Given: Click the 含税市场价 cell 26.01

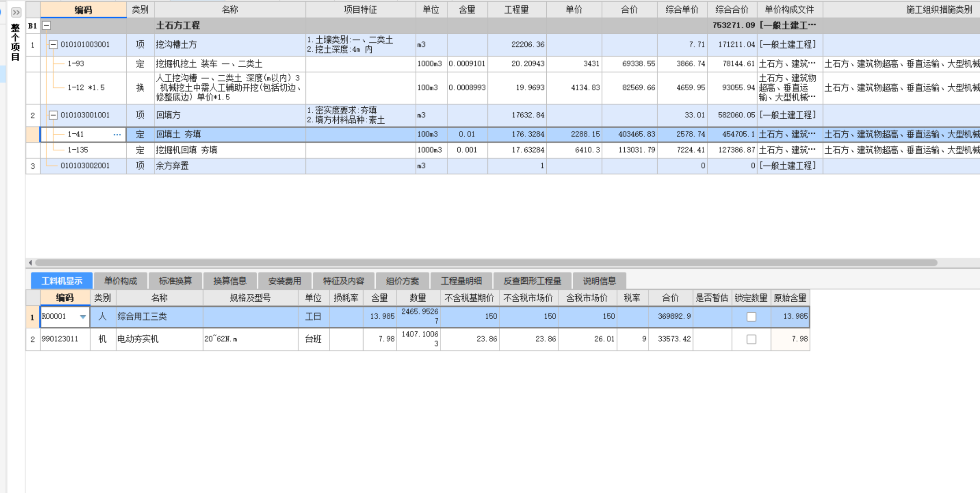Looking at the screenshot, I should (x=587, y=339).
